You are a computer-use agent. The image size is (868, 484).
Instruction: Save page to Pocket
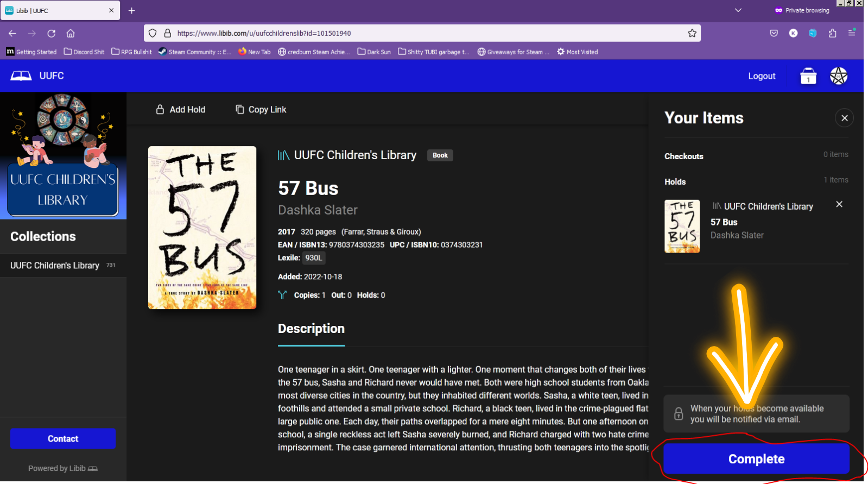(x=774, y=33)
